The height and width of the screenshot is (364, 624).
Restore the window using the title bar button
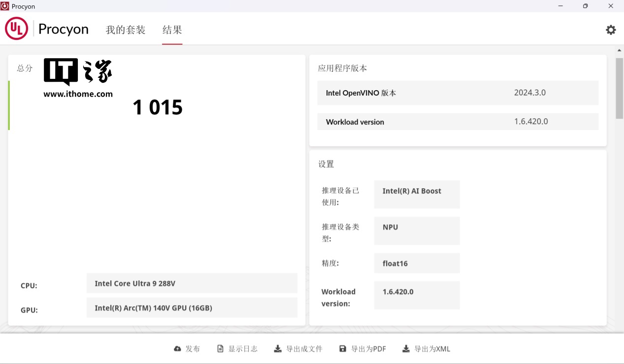tap(585, 6)
